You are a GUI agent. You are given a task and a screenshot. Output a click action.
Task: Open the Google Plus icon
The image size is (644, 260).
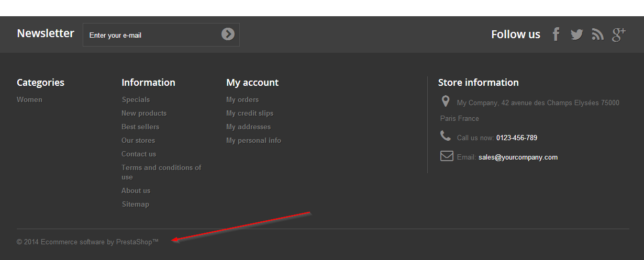[x=619, y=35]
